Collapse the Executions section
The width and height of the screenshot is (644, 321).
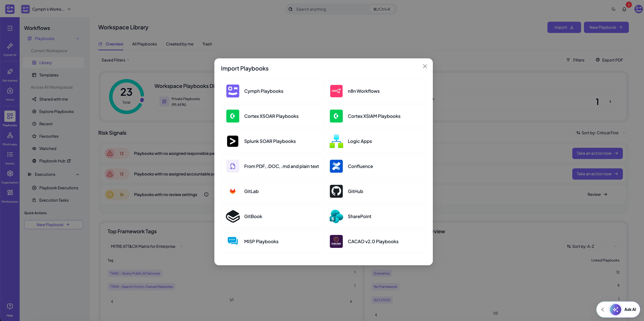(x=78, y=174)
